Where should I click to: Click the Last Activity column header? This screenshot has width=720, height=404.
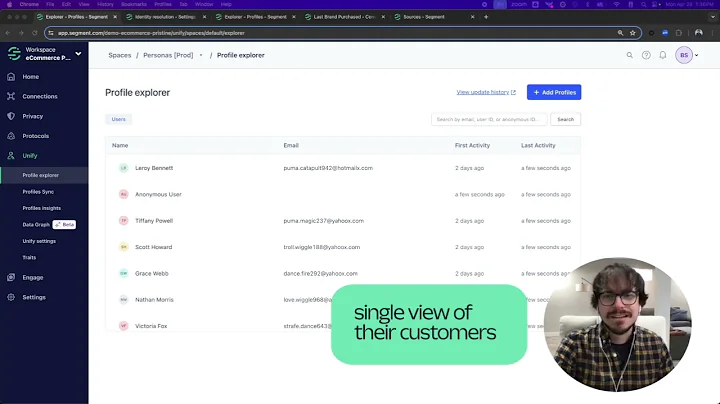(538, 146)
